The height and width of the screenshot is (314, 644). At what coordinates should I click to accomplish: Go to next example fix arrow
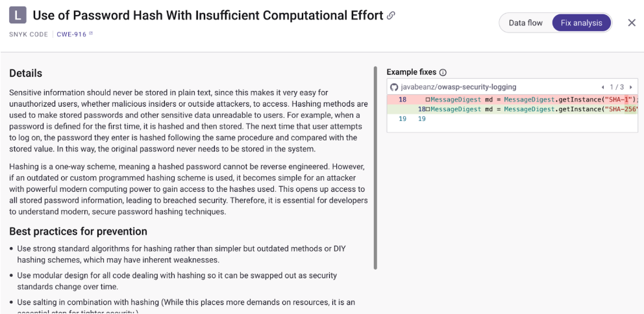[x=630, y=87]
